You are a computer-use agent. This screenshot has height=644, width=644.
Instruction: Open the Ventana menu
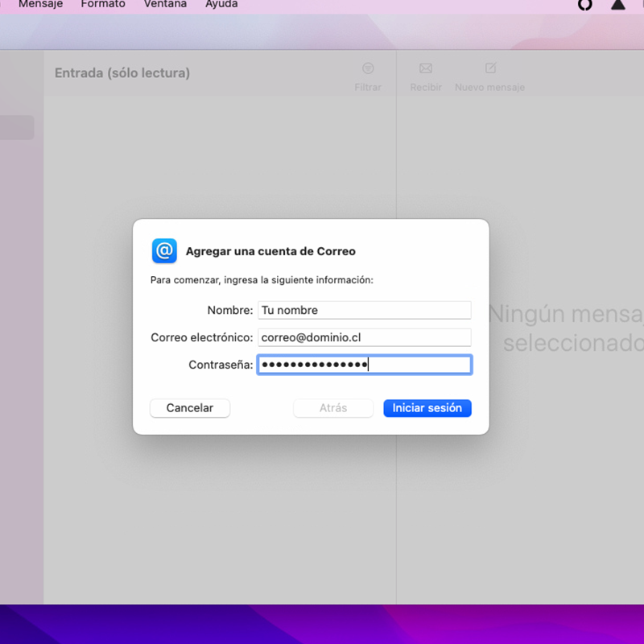coord(165,5)
